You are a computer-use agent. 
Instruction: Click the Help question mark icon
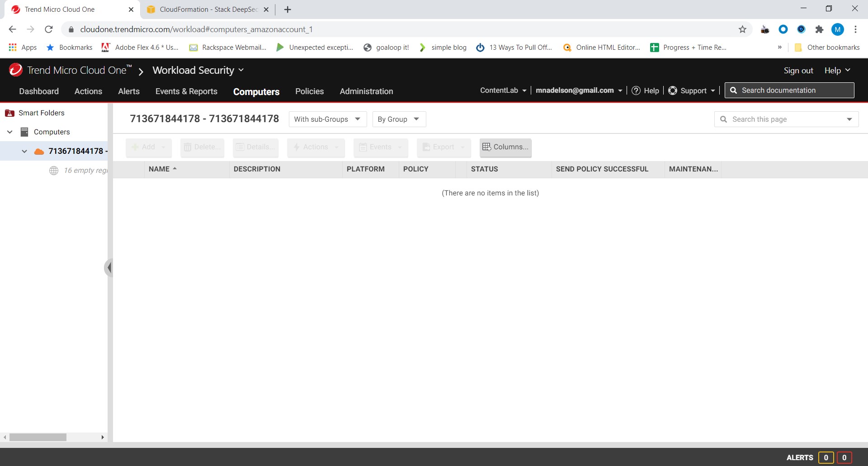[636, 90]
